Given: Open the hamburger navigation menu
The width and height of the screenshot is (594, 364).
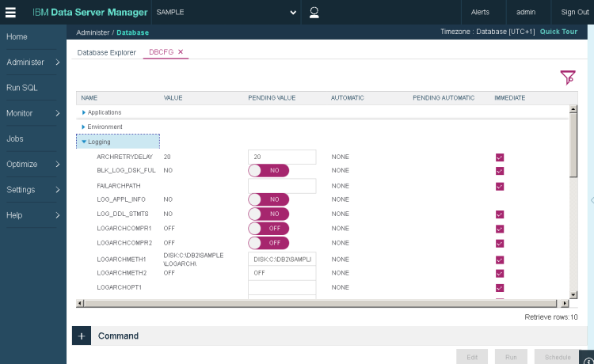Looking at the screenshot, I should tap(11, 12).
